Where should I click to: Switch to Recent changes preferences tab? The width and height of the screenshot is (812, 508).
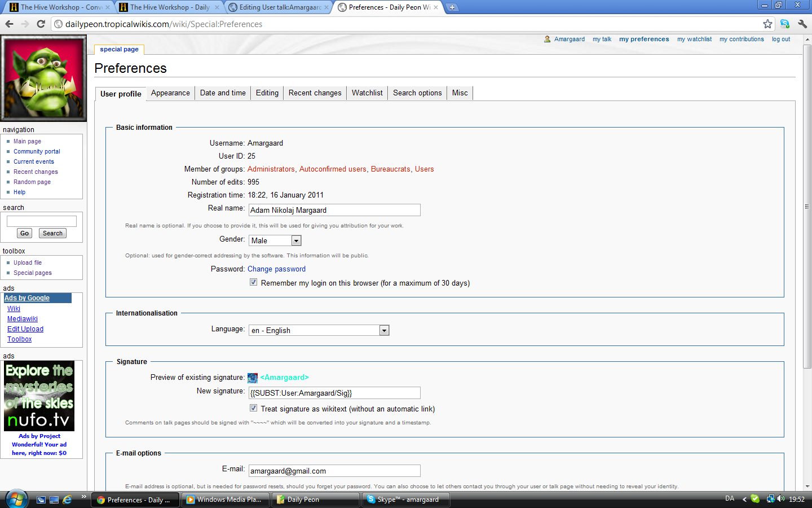click(315, 93)
